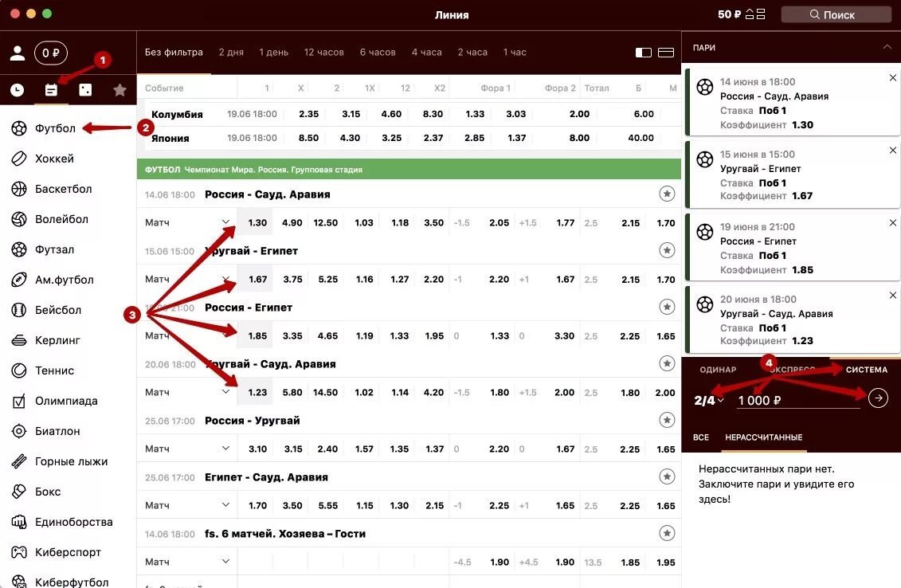Open bet slip icon beside 50 ₽

(755, 14)
